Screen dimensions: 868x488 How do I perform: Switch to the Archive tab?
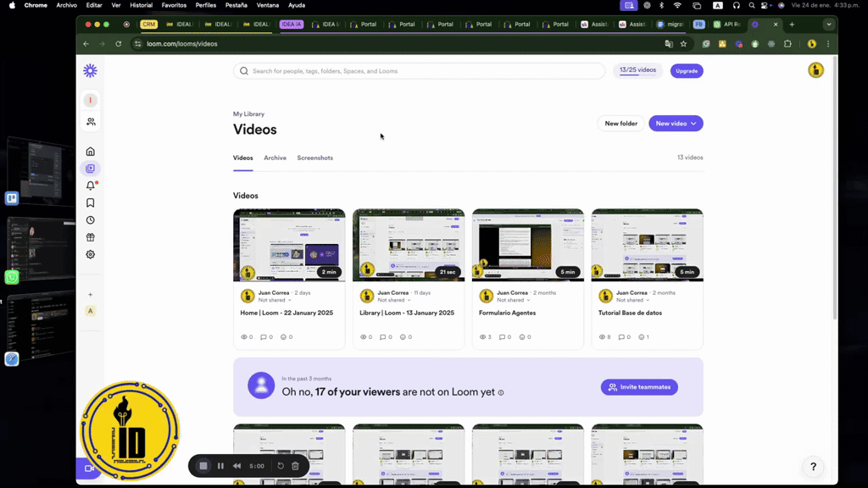[275, 158]
